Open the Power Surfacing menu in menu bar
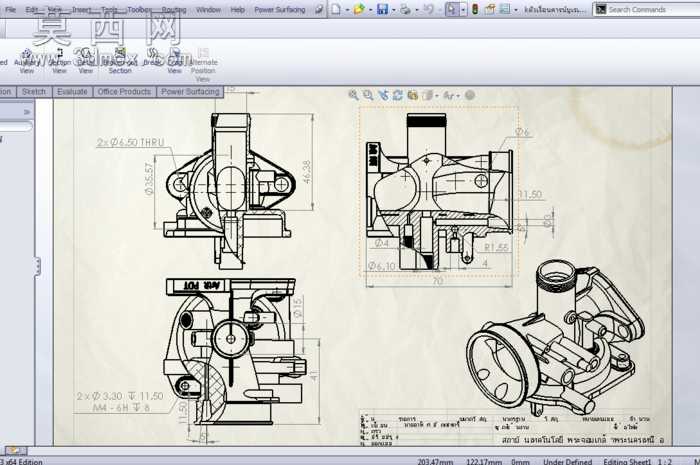The width and height of the screenshot is (700, 465). tap(280, 9)
